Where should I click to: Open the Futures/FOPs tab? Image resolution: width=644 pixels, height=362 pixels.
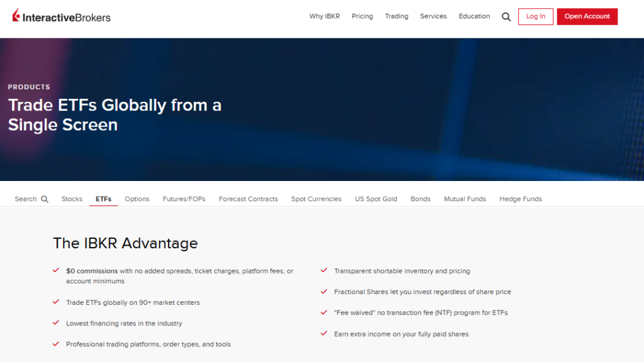184,199
